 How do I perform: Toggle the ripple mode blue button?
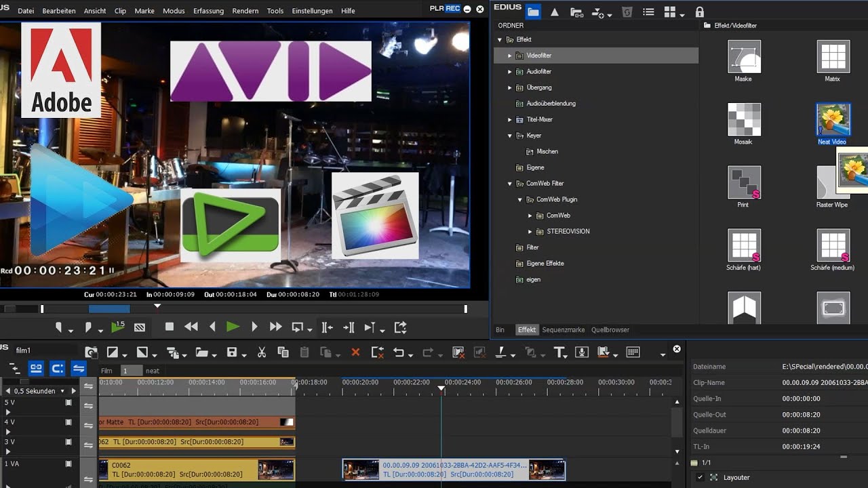coord(58,368)
